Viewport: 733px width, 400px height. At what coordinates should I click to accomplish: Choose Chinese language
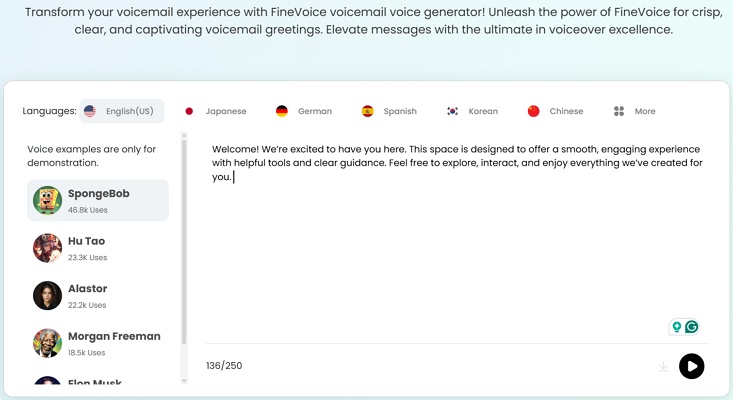click(555, 111)
